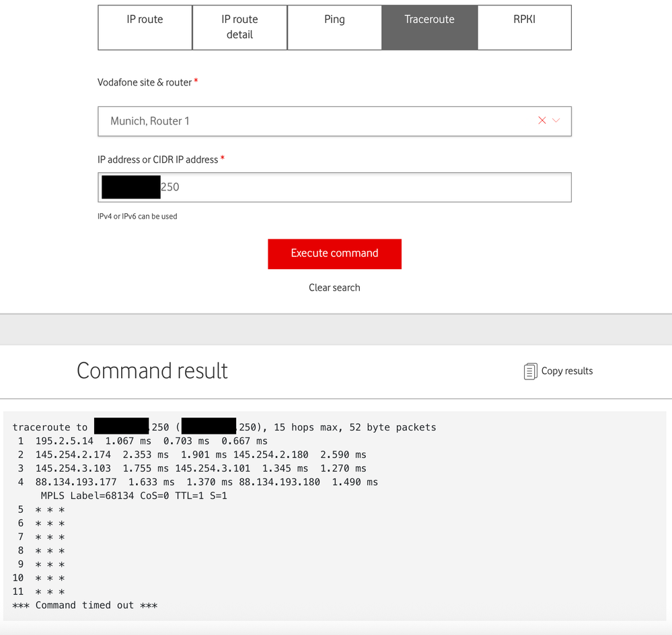Click hop 3 address 145.254.3.103
Screen dimensions: 672x635
point(73,468)
